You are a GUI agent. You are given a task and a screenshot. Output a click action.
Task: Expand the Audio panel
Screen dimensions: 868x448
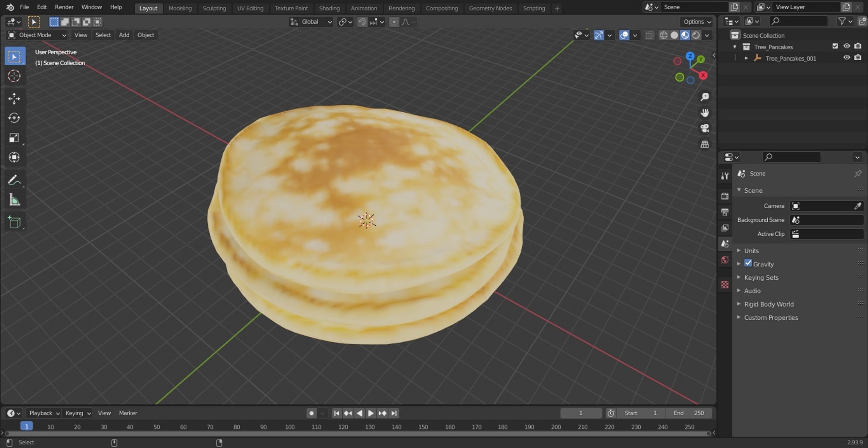click(x=752, y=291)
